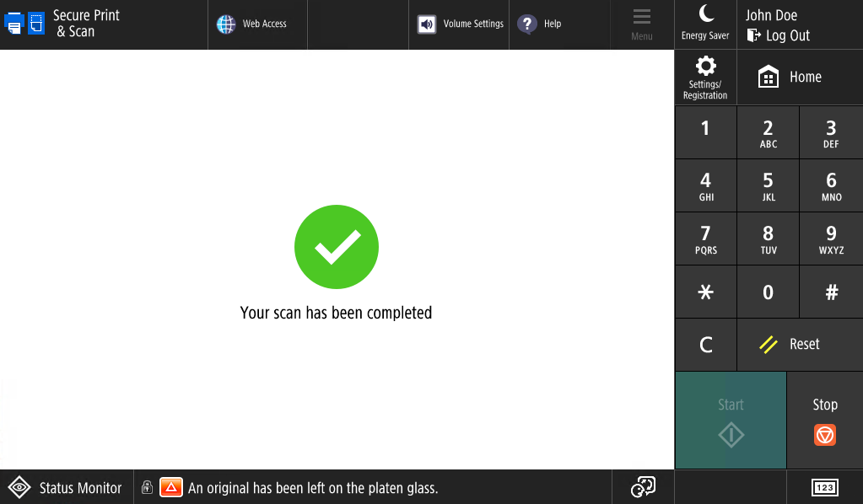This screenshot has width=863, height=504.
Task: Tap keypad digit 2 ABC
Action: click(x=768, y=132)
